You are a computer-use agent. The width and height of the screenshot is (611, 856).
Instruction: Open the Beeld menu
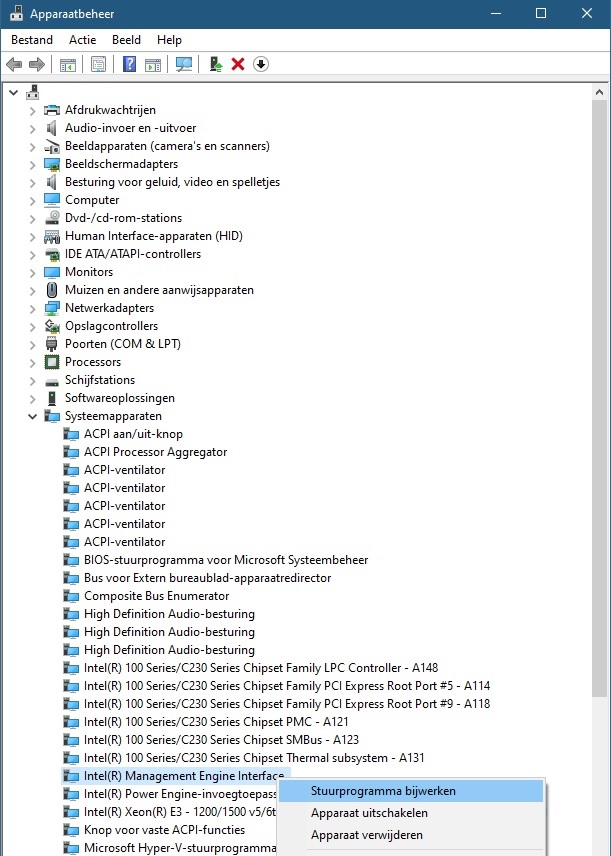(126, 40)
